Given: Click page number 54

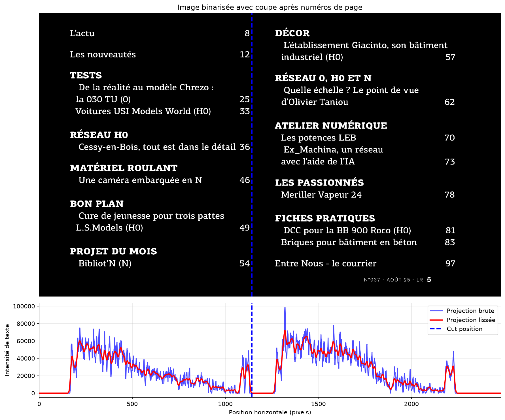Looking at the screenshot, I should [245, 263].
